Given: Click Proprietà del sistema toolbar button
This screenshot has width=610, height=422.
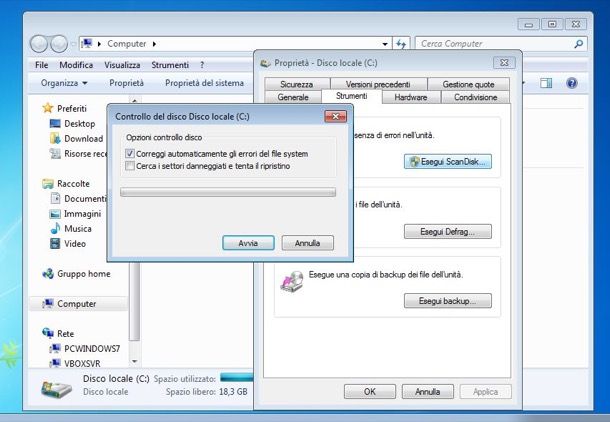Looking at the screenshot, I should tap(204, 83).
